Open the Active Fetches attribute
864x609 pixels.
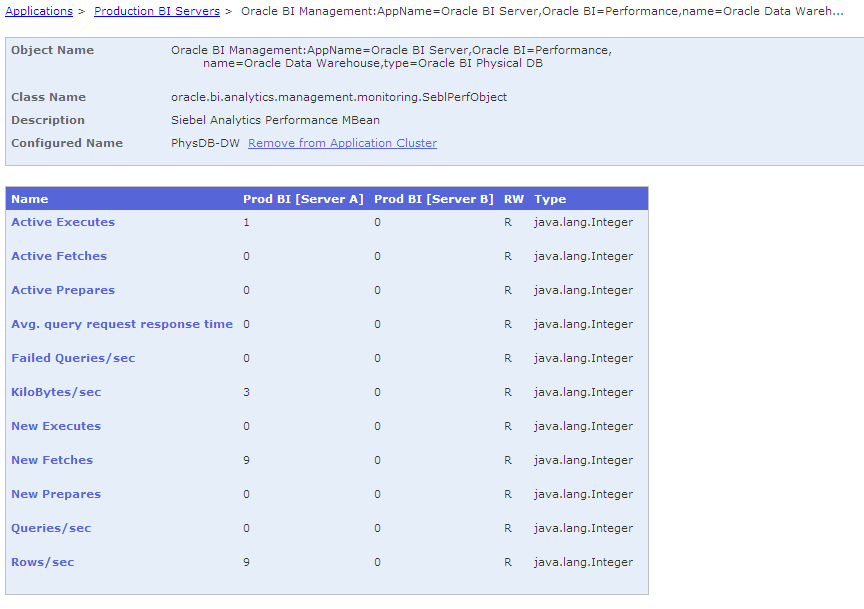tap(59, 256)
